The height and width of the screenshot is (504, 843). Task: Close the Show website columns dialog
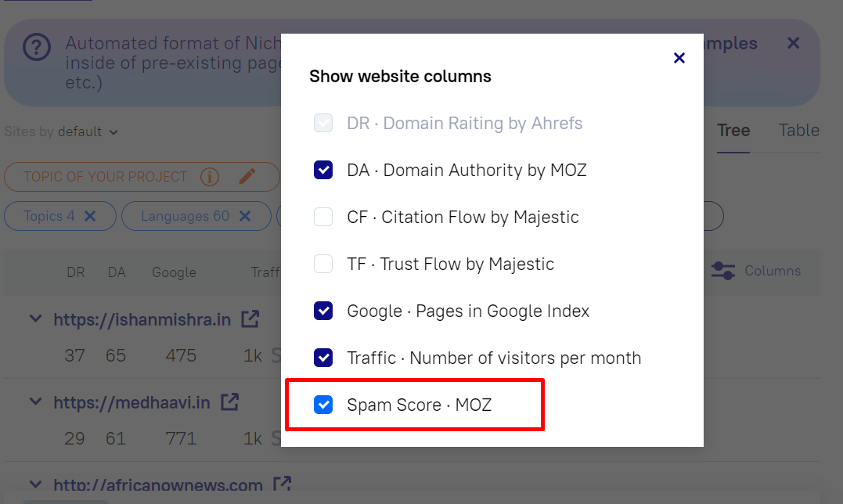coord(679,58)
